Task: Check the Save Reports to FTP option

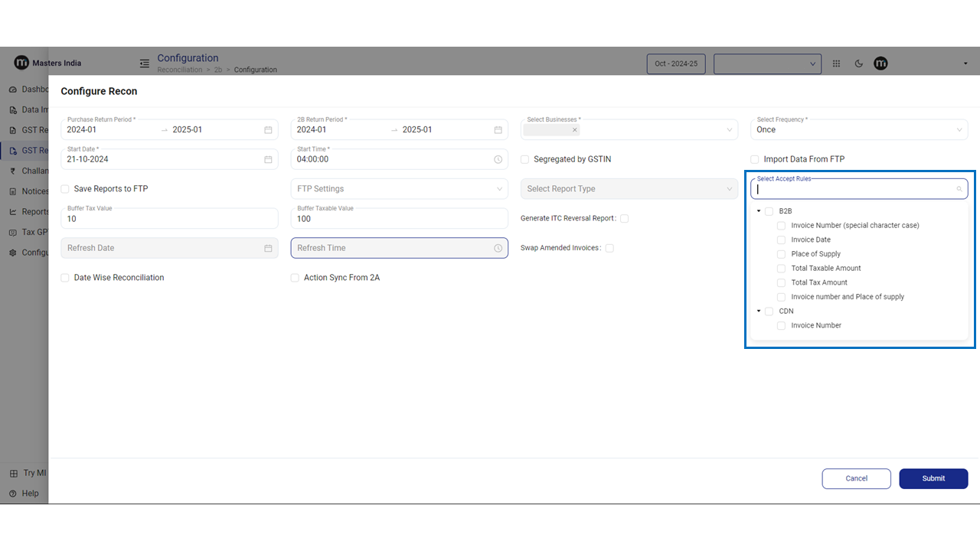Action: pyautogui.click(x=65, y=189)
